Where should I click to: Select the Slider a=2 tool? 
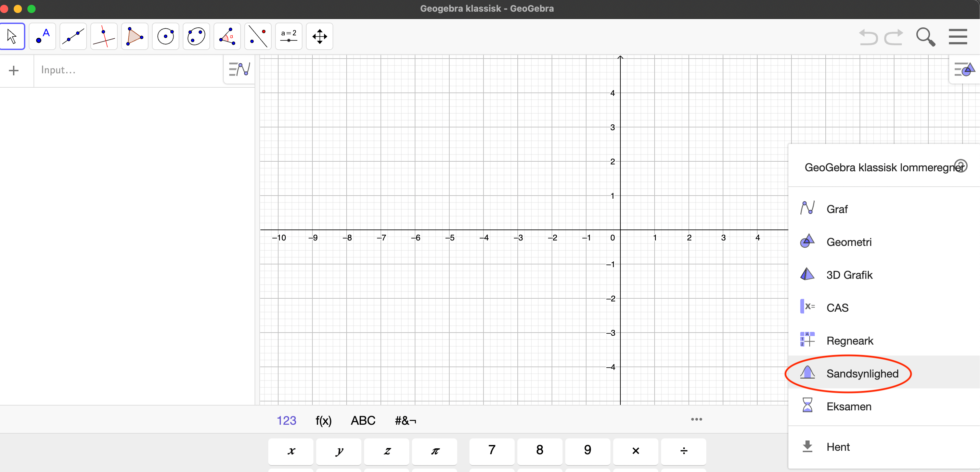coord(289,37)
